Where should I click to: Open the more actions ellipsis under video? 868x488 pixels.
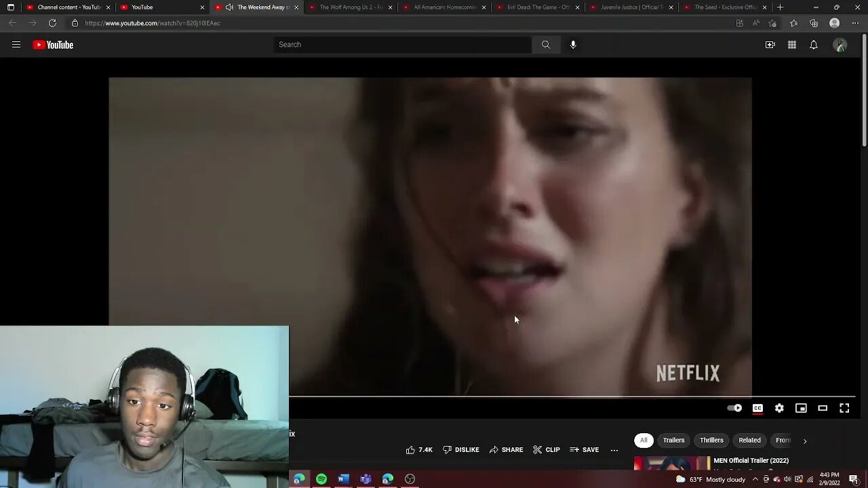(x=614, y=450)
